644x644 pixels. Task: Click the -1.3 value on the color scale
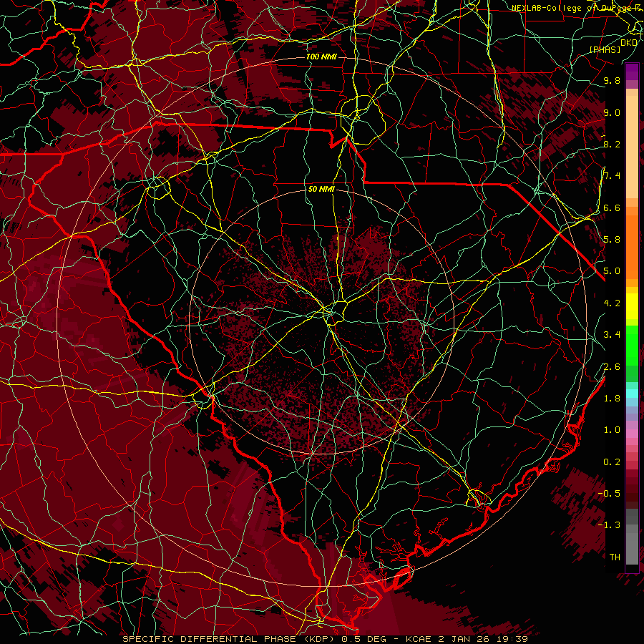coord(609,525)
